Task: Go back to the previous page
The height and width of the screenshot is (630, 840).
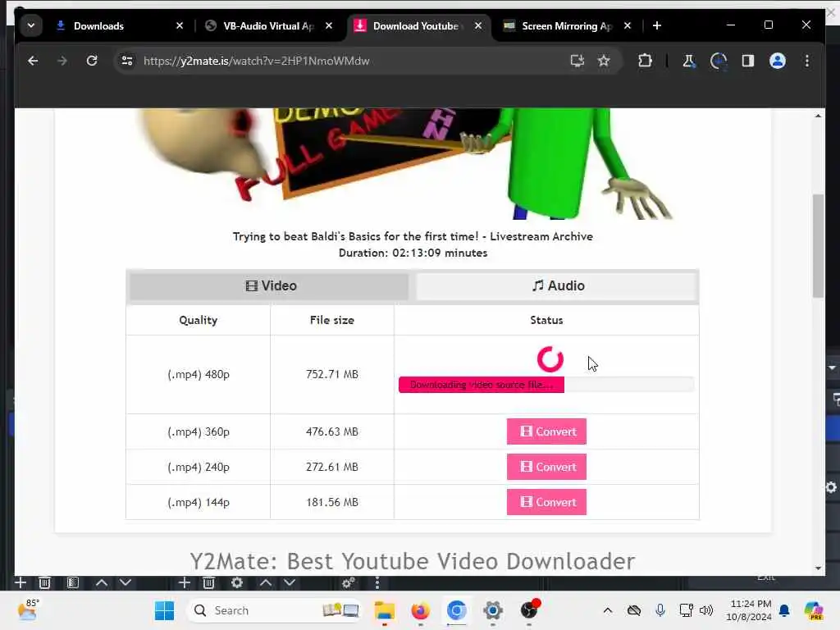Action: [33, 61]
